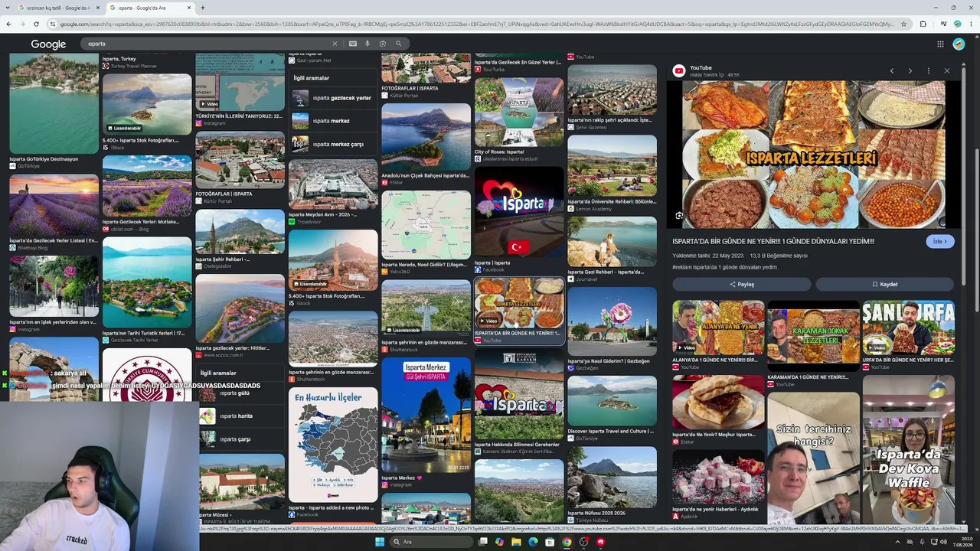The image size is (980, 551).
Task: Click the Google search input field
Action: pyautogui.click(x=207, y=44)
